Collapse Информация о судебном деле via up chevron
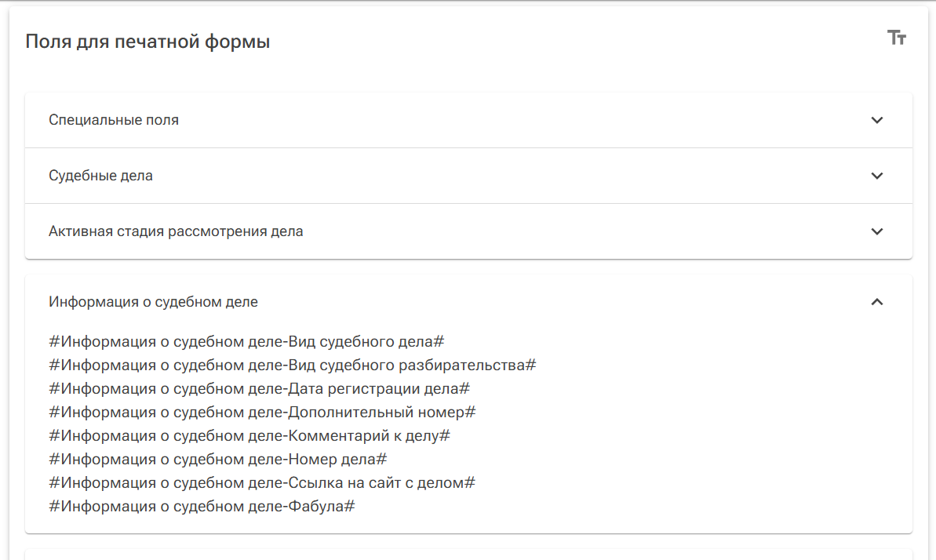The width and height of the screenshot is (936, 560). [877, 302]
